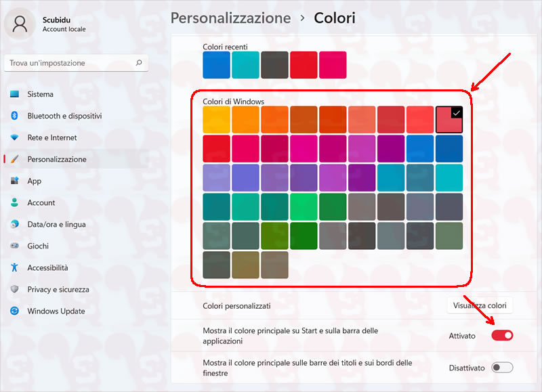542x392 pixels.
Task: Select the olive-gold swatch in last row
Action: [245, 265]
